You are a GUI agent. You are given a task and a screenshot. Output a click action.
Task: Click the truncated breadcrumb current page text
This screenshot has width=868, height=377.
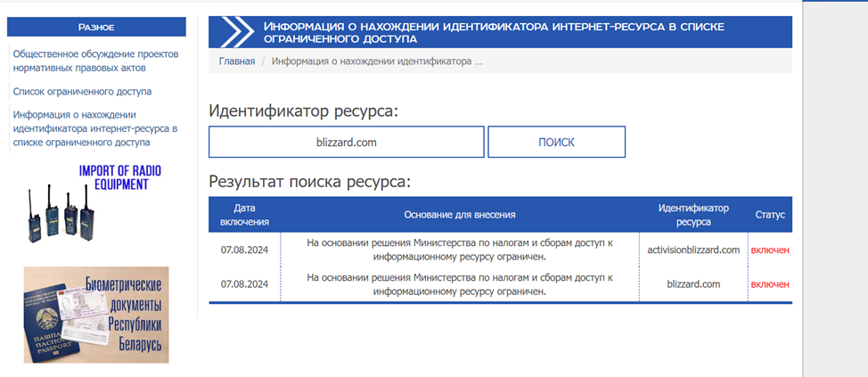[377, 61]
